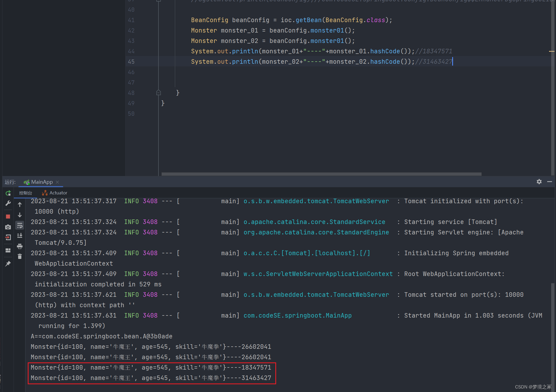
Task: Print console output
Action: click(x=20, y=246)
